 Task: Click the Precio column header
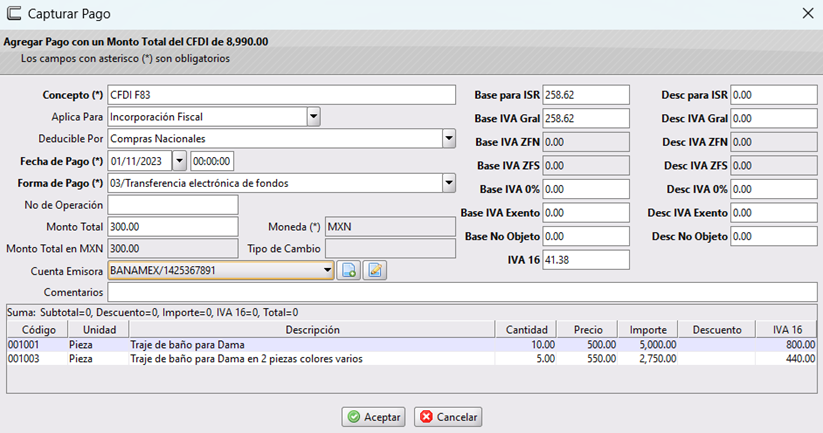588,330
